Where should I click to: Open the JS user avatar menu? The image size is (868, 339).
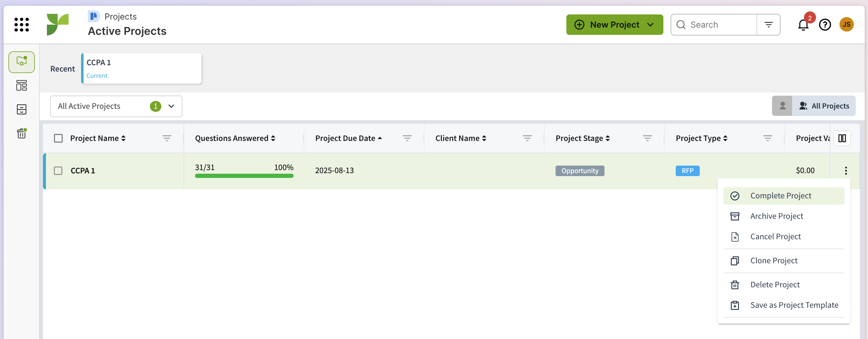846,25
